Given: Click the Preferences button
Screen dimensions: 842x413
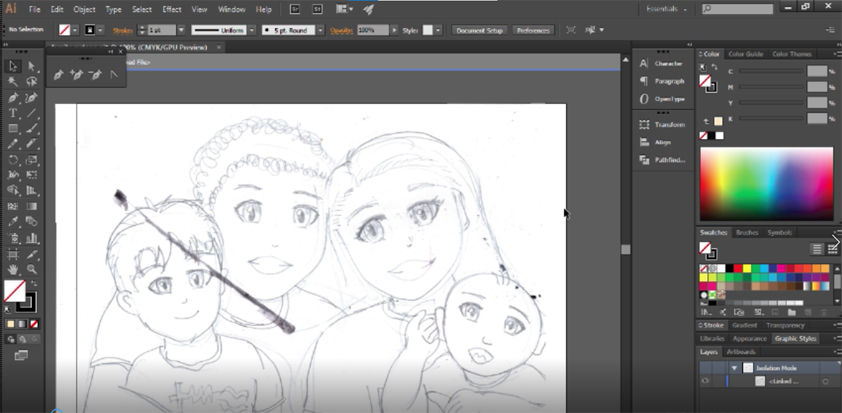Looking at the screenshot, I should pyautogui.click(x=533, y=30).
